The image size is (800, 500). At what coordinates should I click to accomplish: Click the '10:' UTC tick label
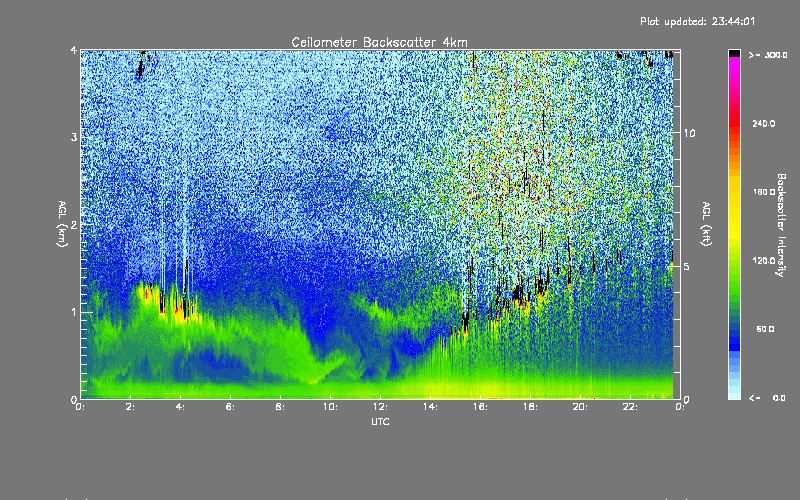[330, 407]
